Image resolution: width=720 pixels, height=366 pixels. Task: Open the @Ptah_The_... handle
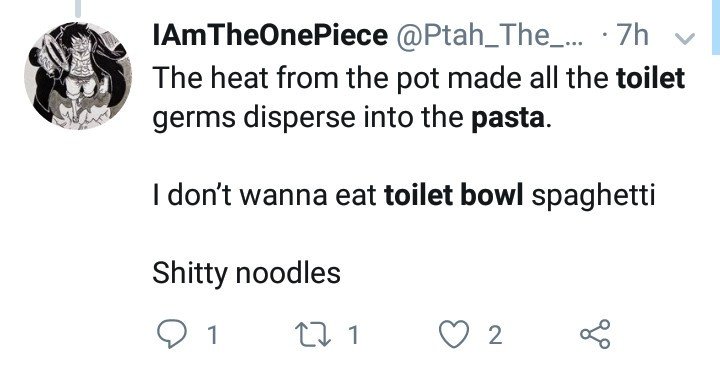click(490, 36)
